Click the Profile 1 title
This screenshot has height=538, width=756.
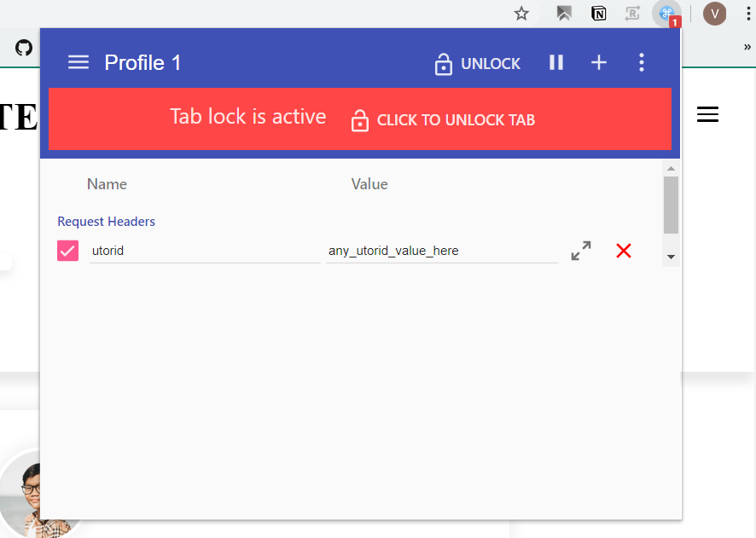click(x=142, y=62)
